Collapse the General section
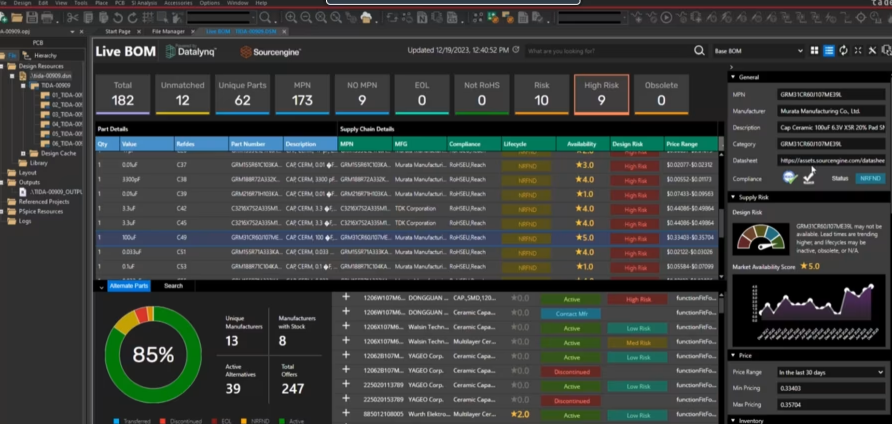 point(733,77)
